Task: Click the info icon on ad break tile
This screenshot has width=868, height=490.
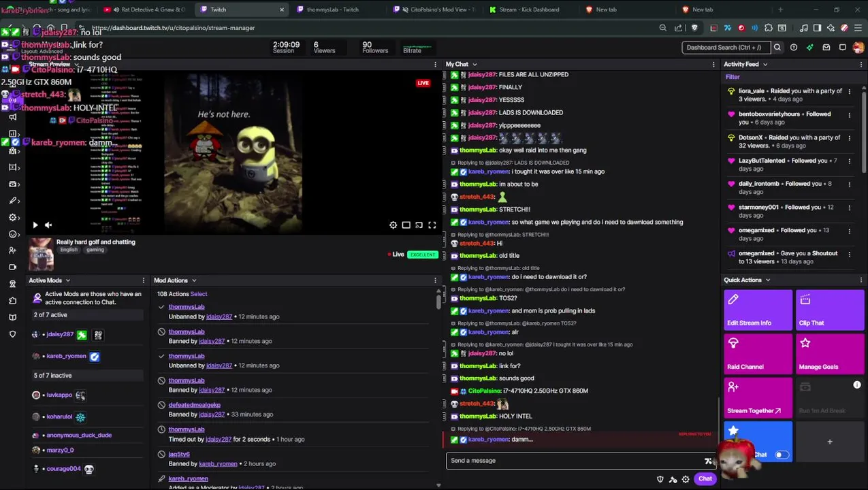Action: coord(857,385)
